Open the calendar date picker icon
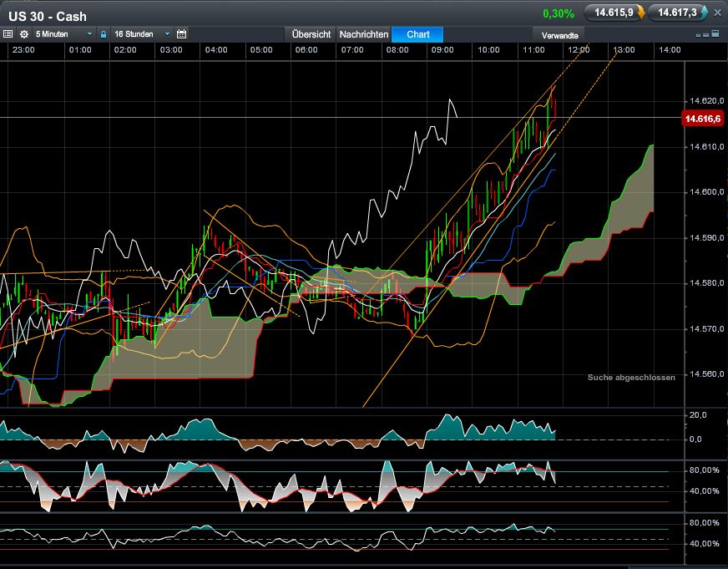728x569 pixels. pyautogui.click(x=181, y=34)
